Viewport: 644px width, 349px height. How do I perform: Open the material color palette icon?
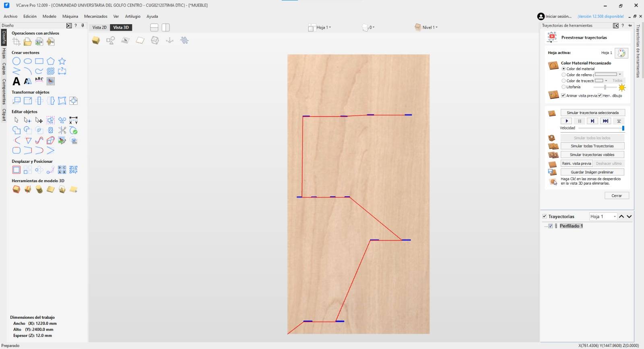(x=621, y=53)
